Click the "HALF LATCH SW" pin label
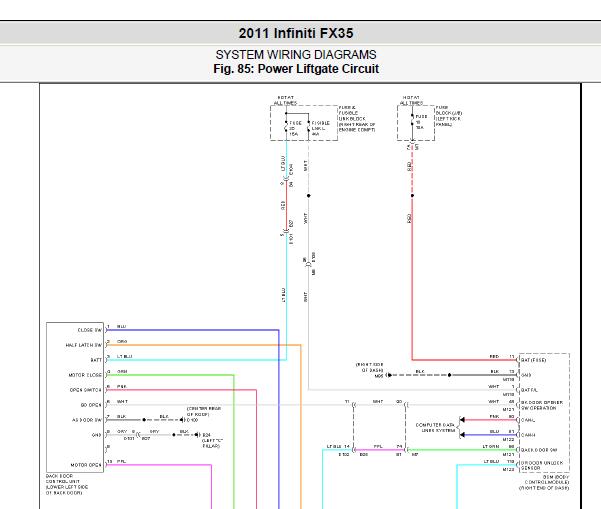The height and width of the screenshot is (509, 601). [84, 345]
